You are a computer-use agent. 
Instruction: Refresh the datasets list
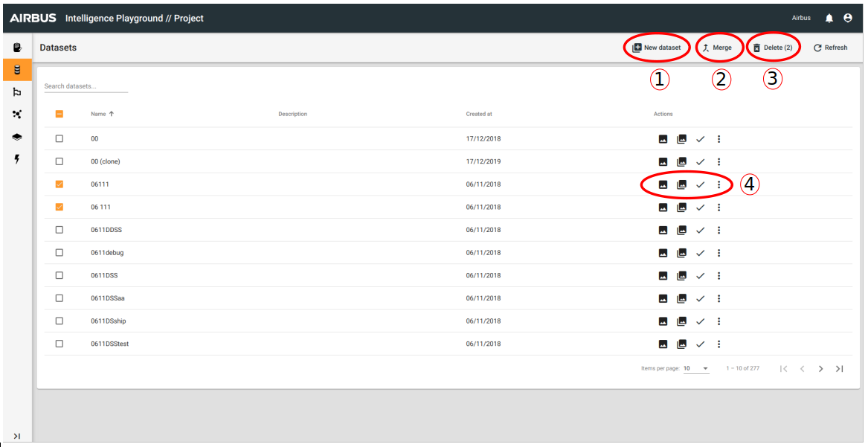tap(830, 48)
